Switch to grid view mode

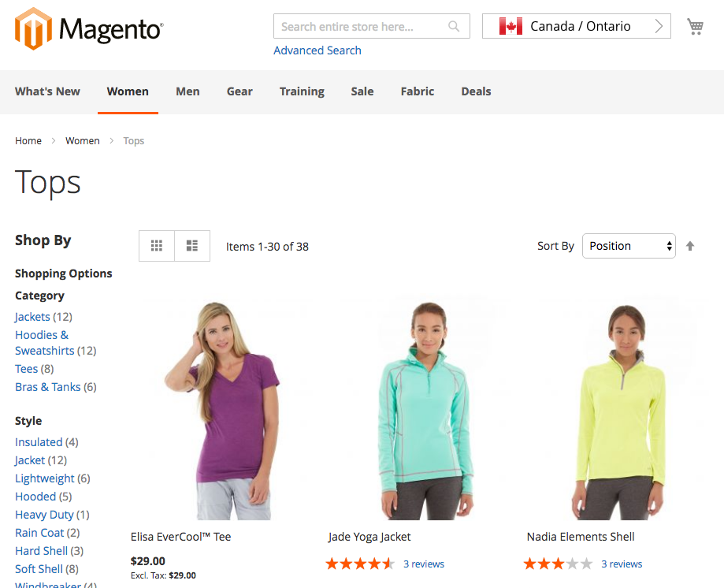pyautogui.click(x=157, y=246)
